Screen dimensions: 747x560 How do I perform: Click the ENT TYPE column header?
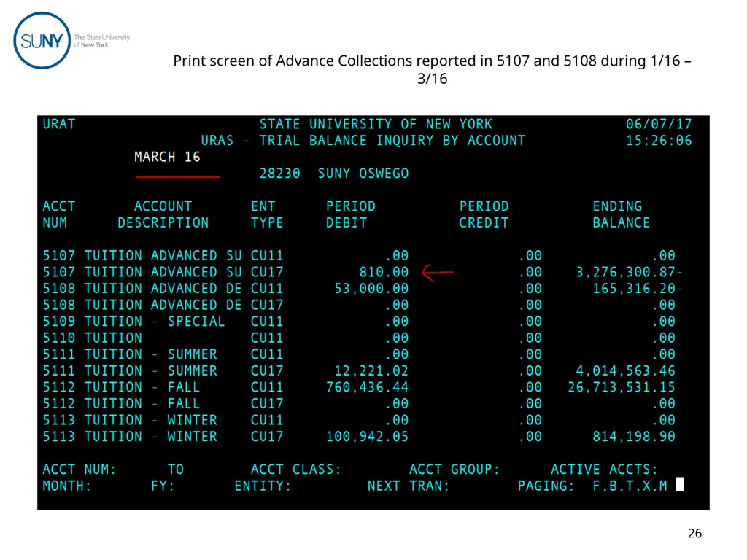(267, 214)
